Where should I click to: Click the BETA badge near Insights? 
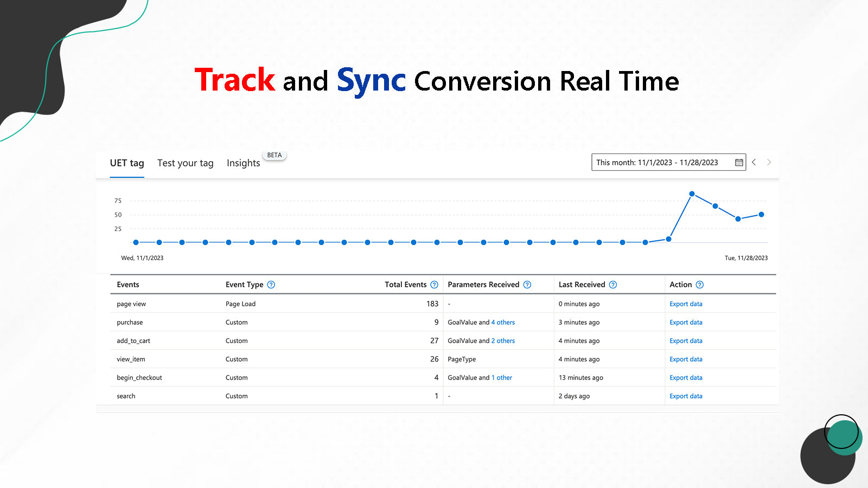275,155
